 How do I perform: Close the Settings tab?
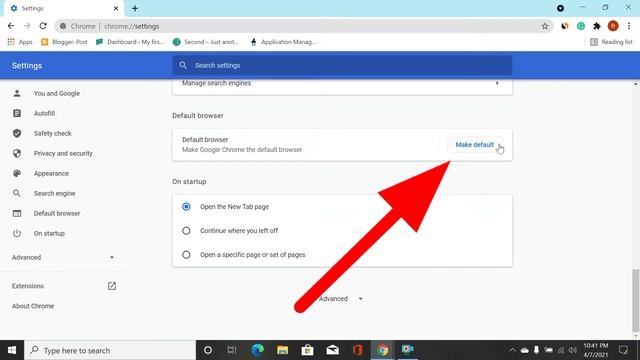coord(116,8)
